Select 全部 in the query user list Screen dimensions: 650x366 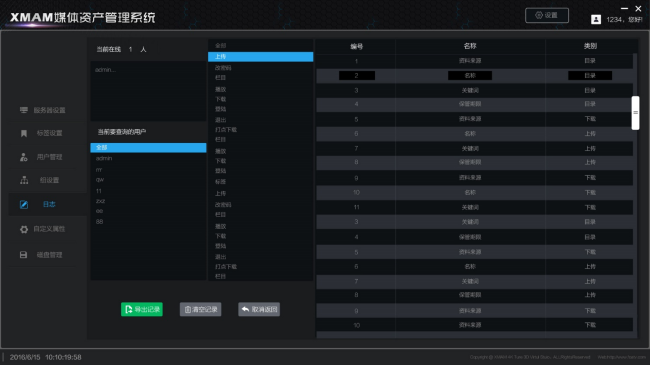point(148,148)
